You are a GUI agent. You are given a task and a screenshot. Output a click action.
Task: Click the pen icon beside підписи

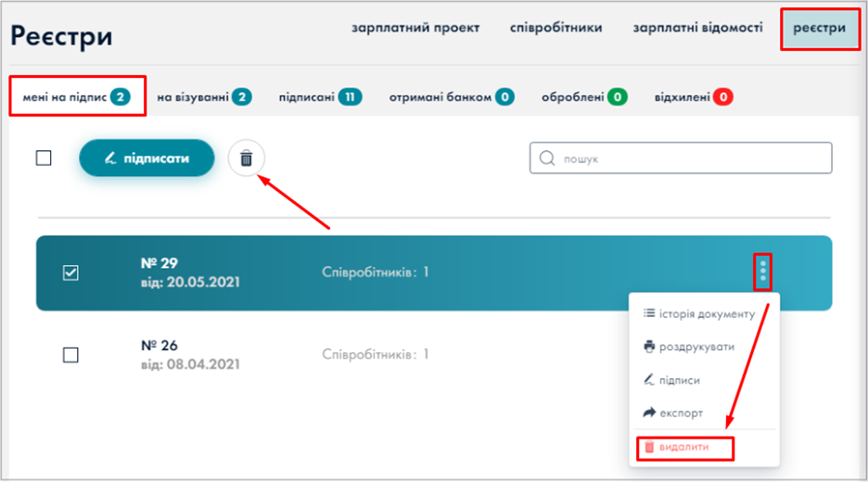pyautogui.click(x=649, y=380)
